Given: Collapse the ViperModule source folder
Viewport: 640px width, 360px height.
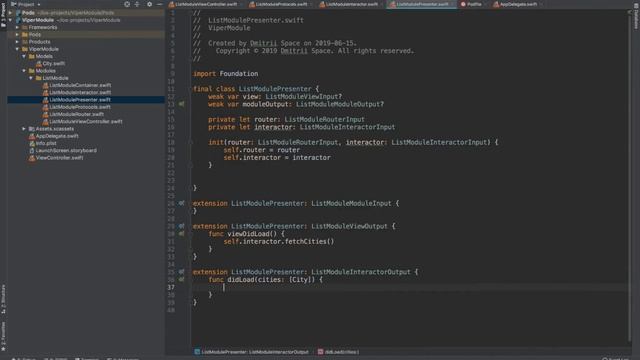Looking at the screenshot, I should 17,49.
